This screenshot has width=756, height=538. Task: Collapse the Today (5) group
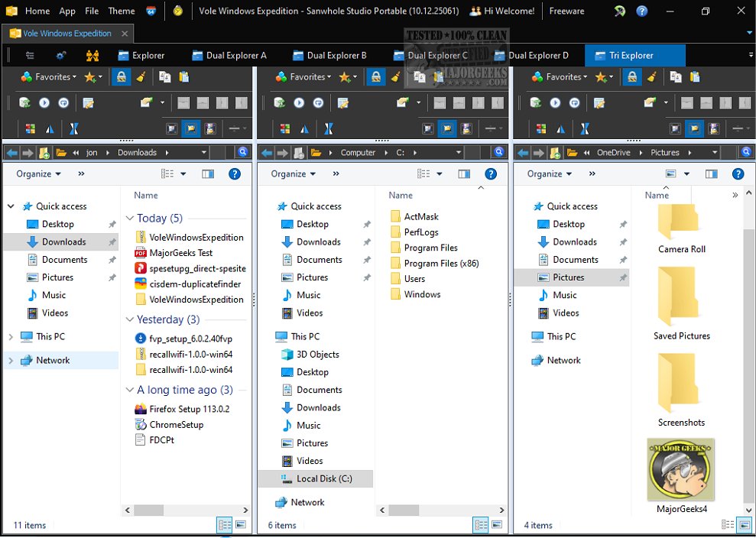[x=130, y=219]
